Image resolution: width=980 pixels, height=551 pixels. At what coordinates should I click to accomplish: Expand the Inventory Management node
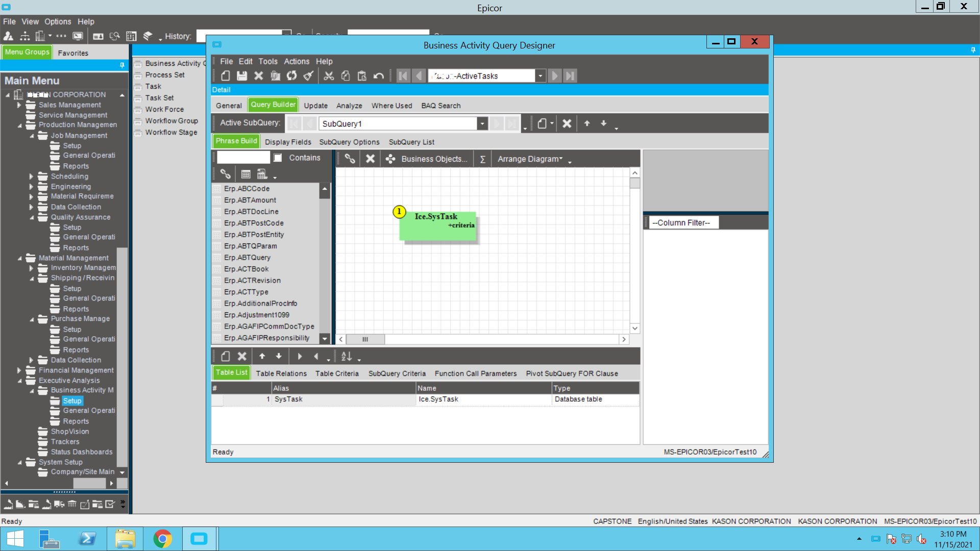pos(31,268)
